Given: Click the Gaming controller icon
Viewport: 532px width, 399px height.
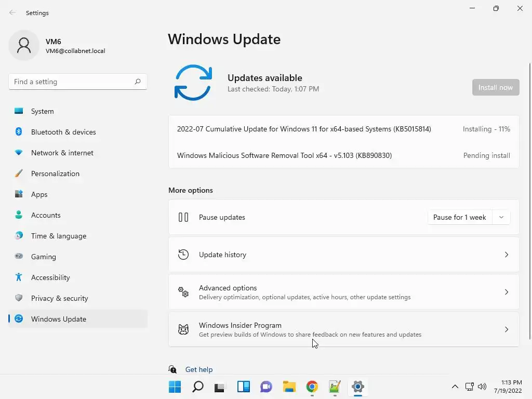Looking at the screenshot, I should pyautogui.click(x=19, y=256).
